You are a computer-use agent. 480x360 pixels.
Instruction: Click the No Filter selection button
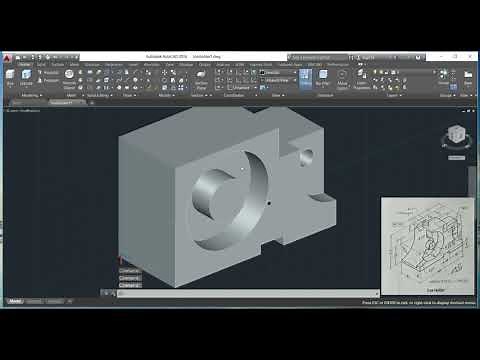point(322,78)
